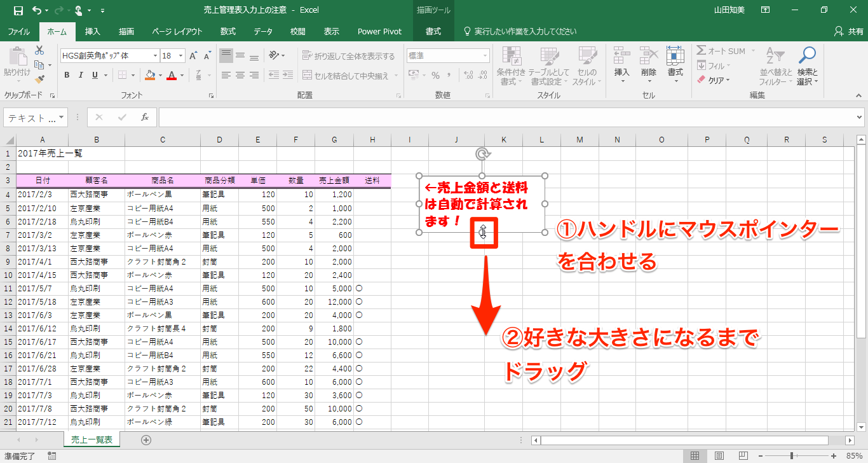Switch to the データ (Data) tab
This screenshot has width=868, height=463.
point(263,31)
